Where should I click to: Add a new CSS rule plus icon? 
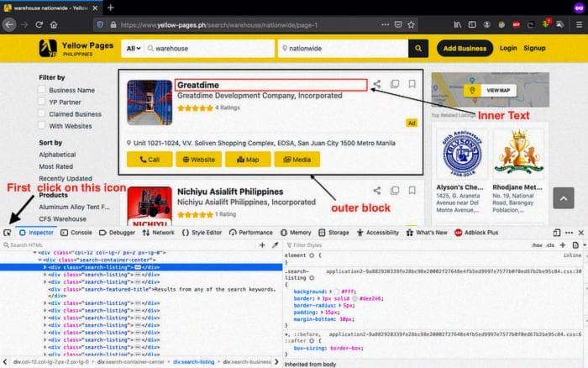tap(563, 245)
